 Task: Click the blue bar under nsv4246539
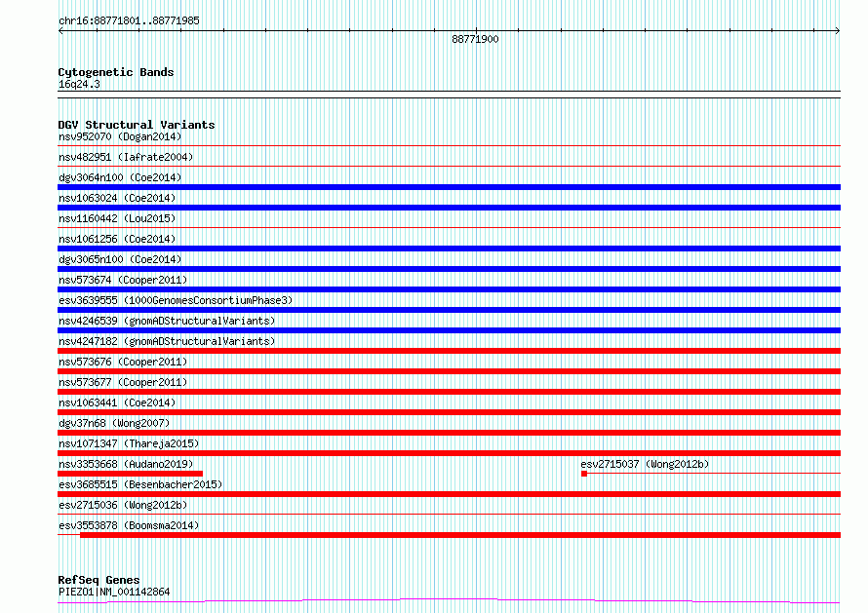(x=449, y=330)
